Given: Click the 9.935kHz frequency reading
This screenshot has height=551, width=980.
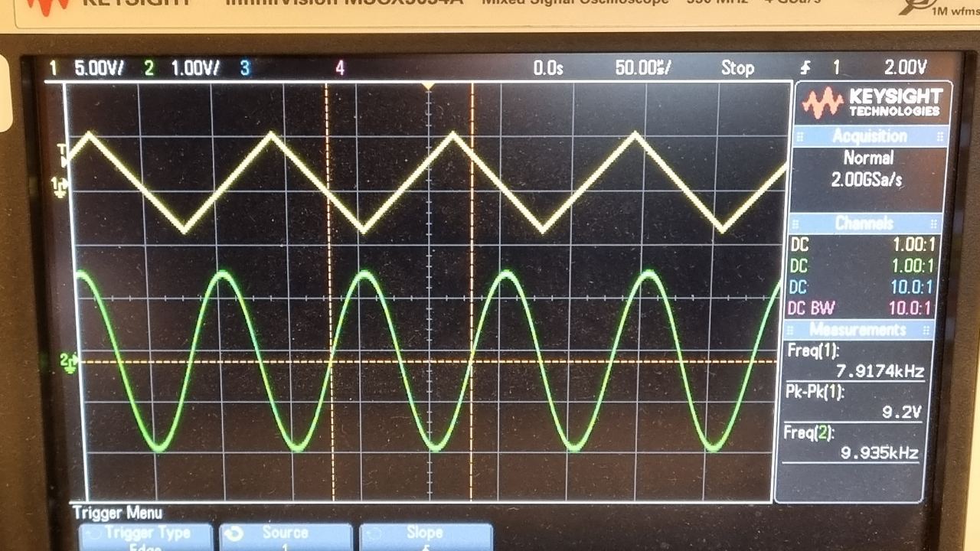Looking at the screenshot, I should [x=879, y=453].
